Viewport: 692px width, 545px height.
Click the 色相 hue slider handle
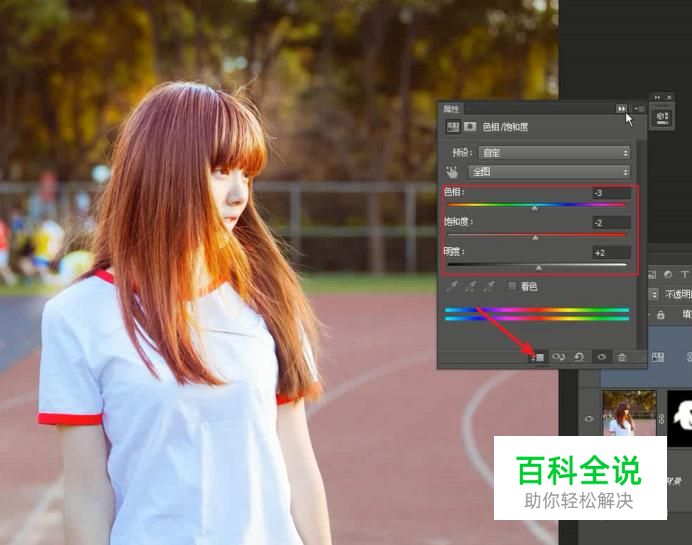coord(534,208)
